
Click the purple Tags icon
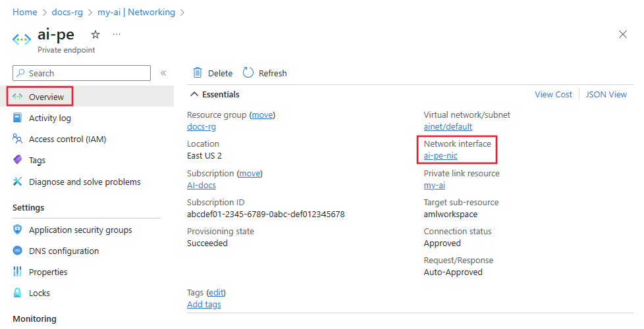(x=17, y=160)
